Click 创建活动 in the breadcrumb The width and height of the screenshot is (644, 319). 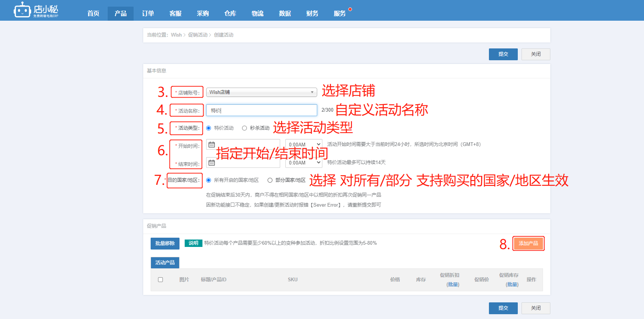coord(224,35)
